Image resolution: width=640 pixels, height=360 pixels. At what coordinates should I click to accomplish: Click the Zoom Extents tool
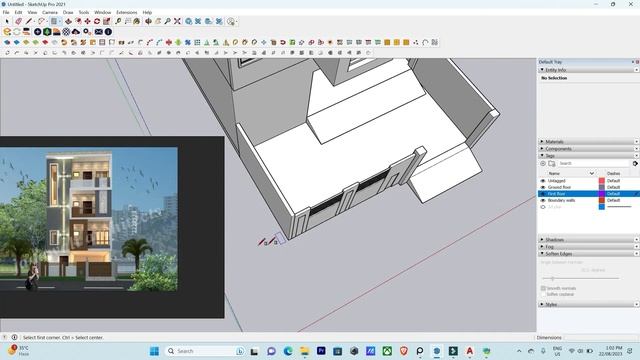177,21
